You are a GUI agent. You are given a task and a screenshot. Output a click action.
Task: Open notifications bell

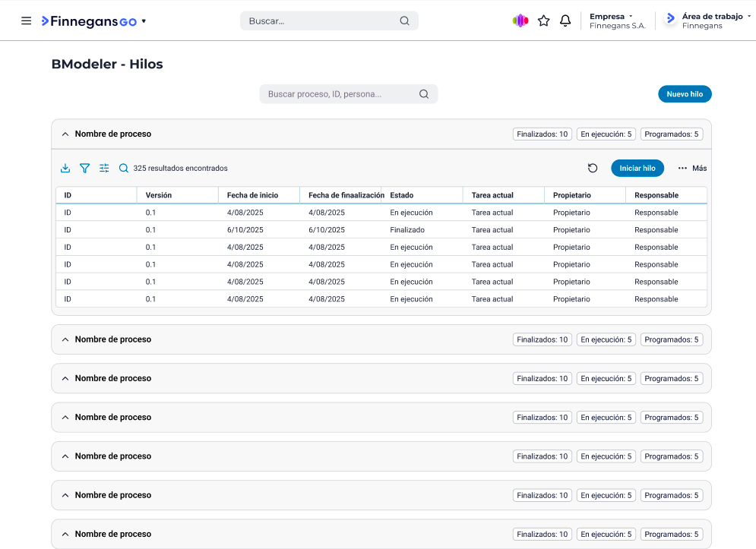pos(565,21)
